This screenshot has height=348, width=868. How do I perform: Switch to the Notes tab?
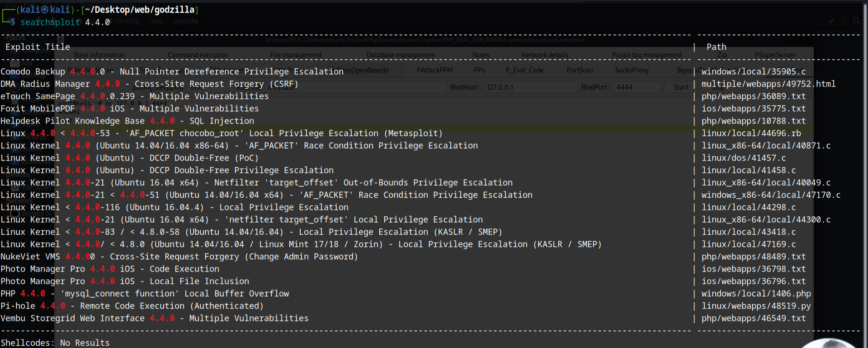[481, 55]
